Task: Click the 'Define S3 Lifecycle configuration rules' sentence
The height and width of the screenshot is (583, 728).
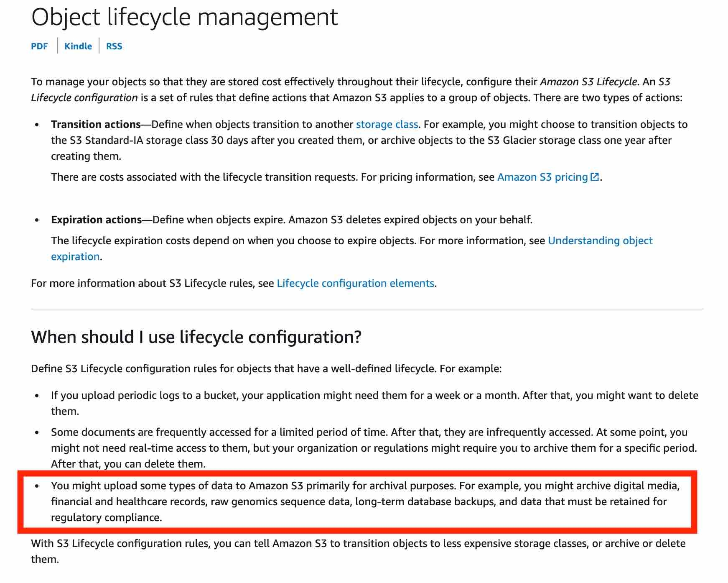Action: 266,368
